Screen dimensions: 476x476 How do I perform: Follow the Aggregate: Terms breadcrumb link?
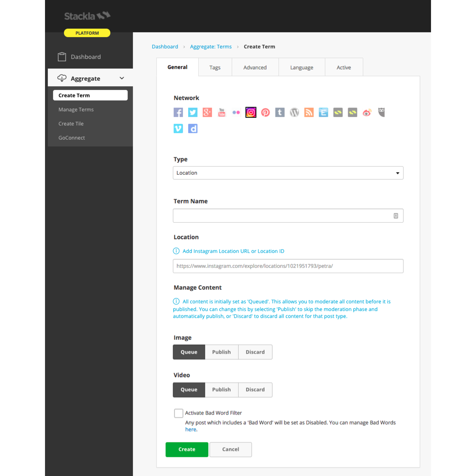point(210,47)
